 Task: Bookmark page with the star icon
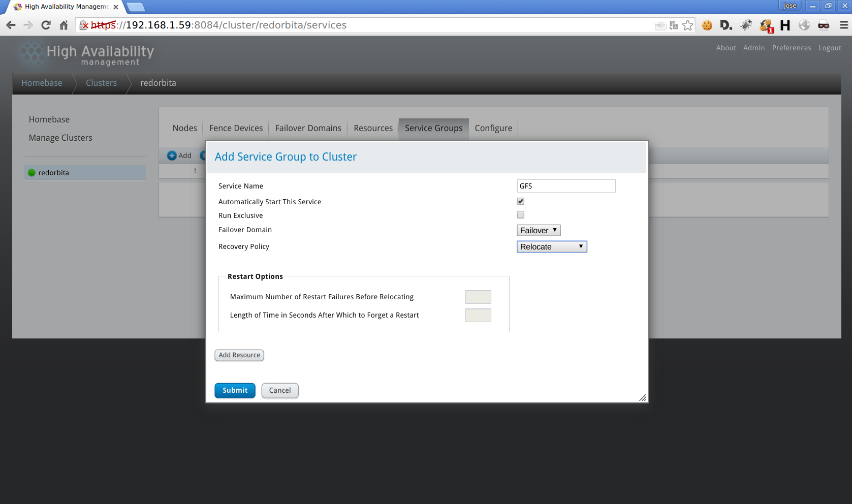click(x=687, y=25)
